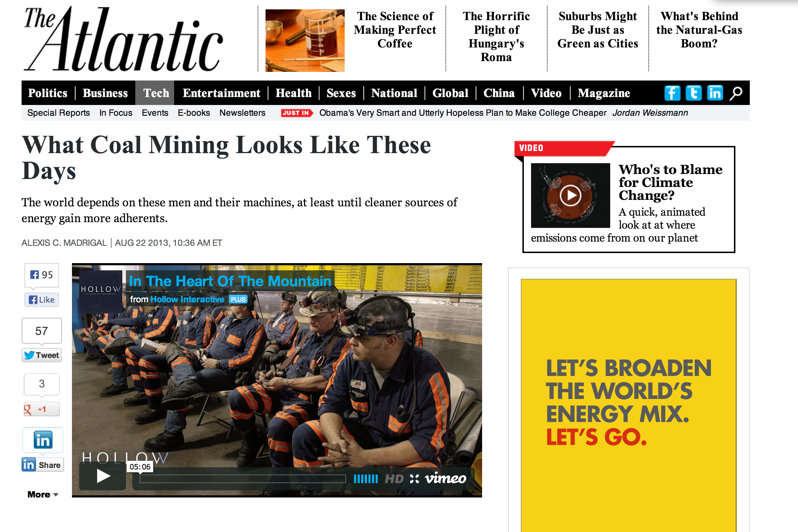798x532 pixels.
Task: Open Horrific Plight of Hungary's Roma story
Action: 497,37
